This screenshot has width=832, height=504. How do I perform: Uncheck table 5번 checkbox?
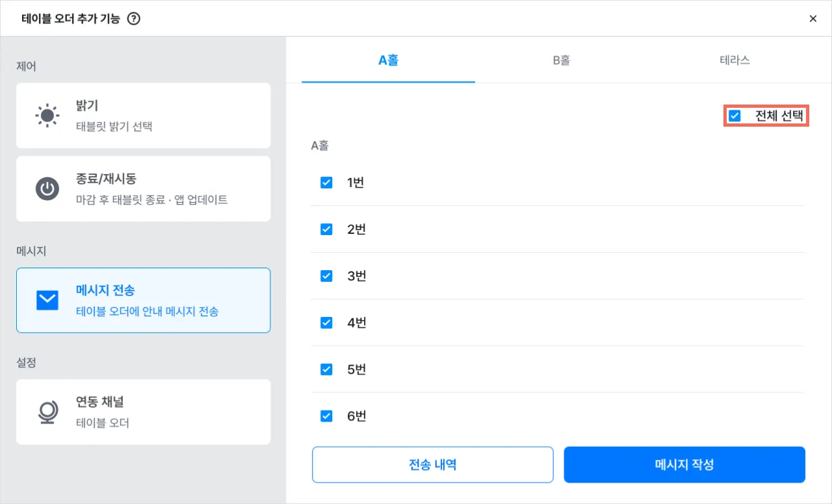(326, 370)
